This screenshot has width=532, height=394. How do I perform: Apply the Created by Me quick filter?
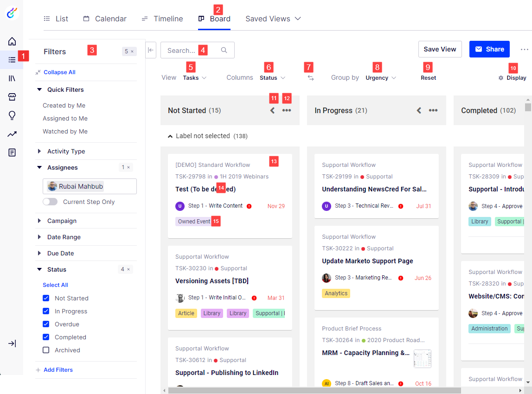pyautogui.click(x=64, y=105)
